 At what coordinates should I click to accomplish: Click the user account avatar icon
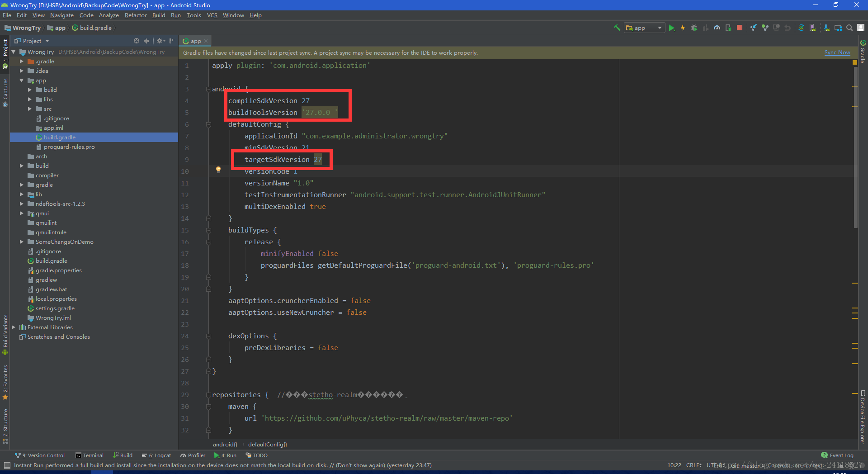click(x=861, y=28)
